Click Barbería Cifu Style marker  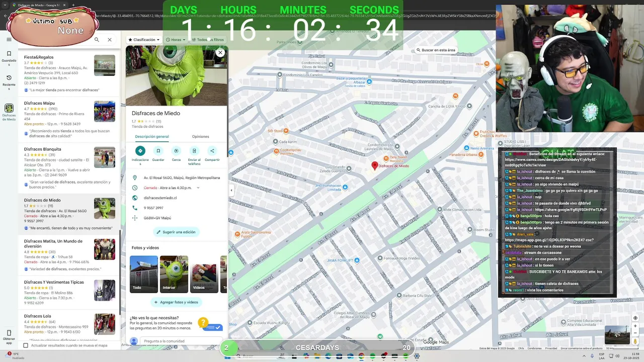(x=398, y=295)
